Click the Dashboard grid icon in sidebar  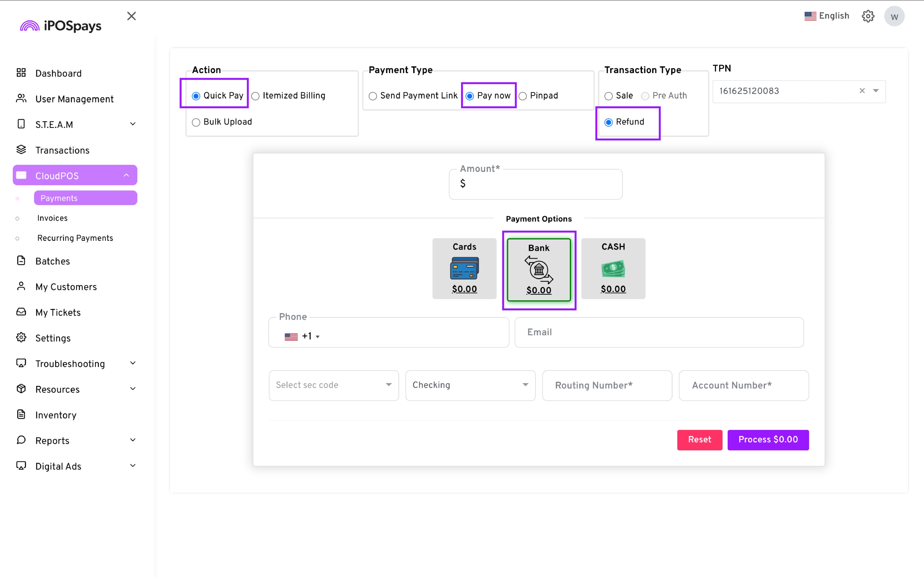[x=21, y=73]
